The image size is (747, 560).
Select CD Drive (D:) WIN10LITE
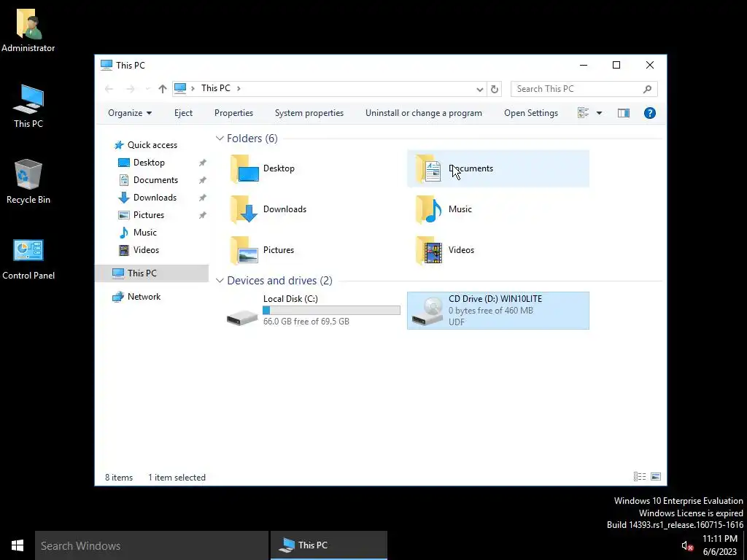(498, 311)
